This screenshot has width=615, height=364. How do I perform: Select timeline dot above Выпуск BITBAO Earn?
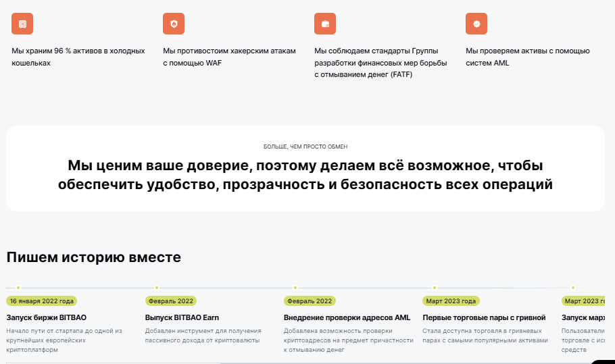click(x=157, y=288)
